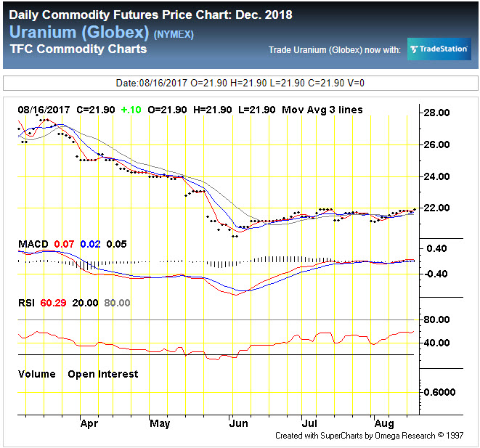
Task: Click the RSI indicator label
Action: 28,302
